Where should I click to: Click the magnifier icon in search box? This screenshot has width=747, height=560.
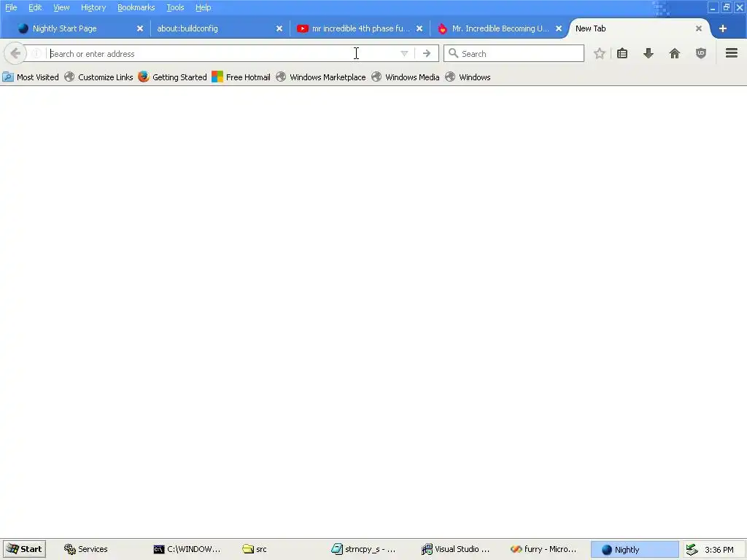point(454,53)
